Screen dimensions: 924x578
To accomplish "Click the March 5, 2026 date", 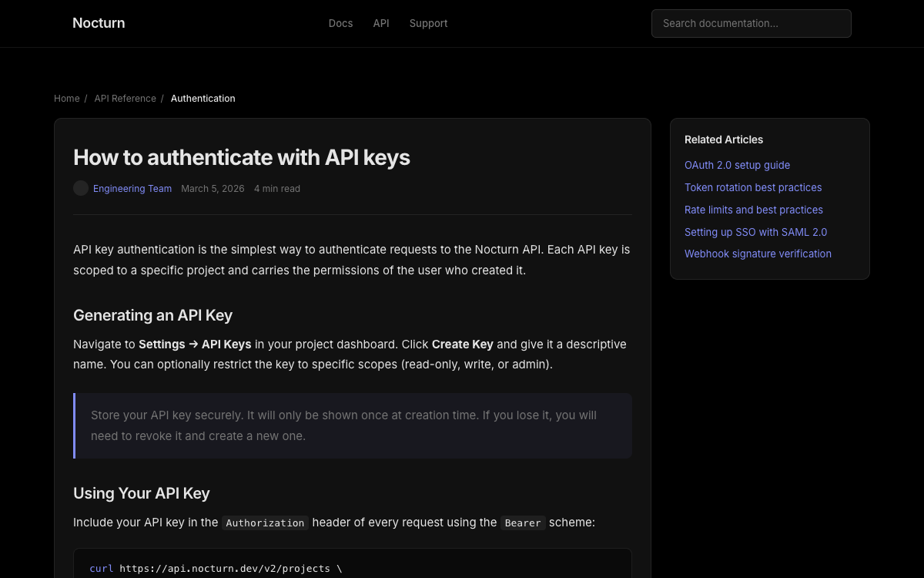I will (213, 189).
